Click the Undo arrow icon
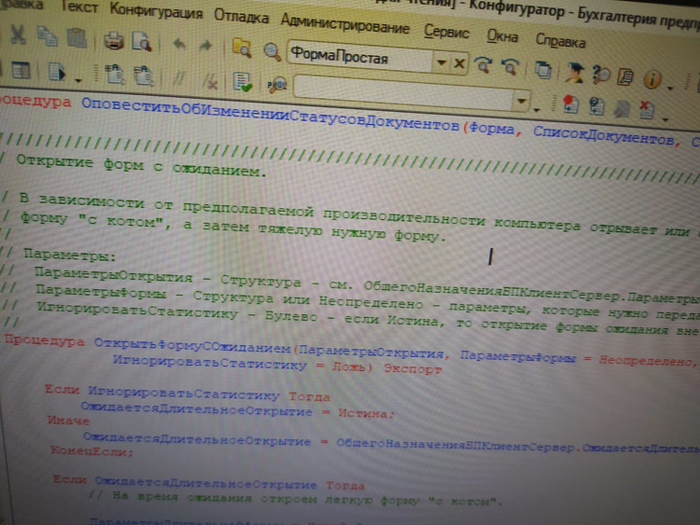 pos(179,44)
